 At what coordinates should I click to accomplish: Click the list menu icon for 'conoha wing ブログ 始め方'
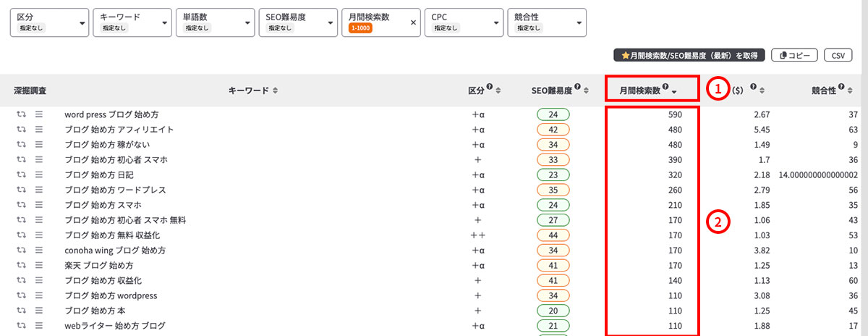(39, 251)
